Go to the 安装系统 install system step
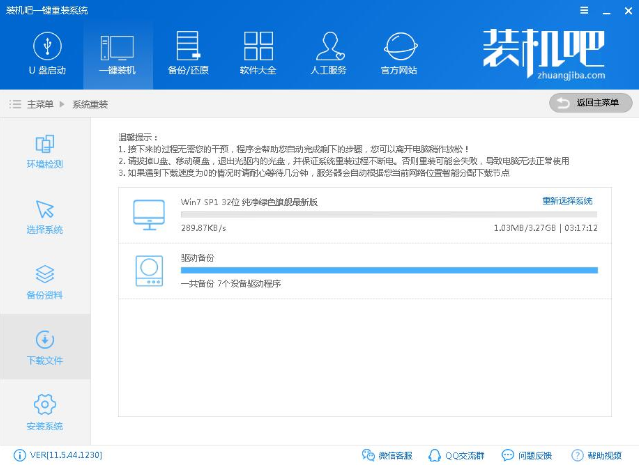640x468 pixels. click(45, 411)
